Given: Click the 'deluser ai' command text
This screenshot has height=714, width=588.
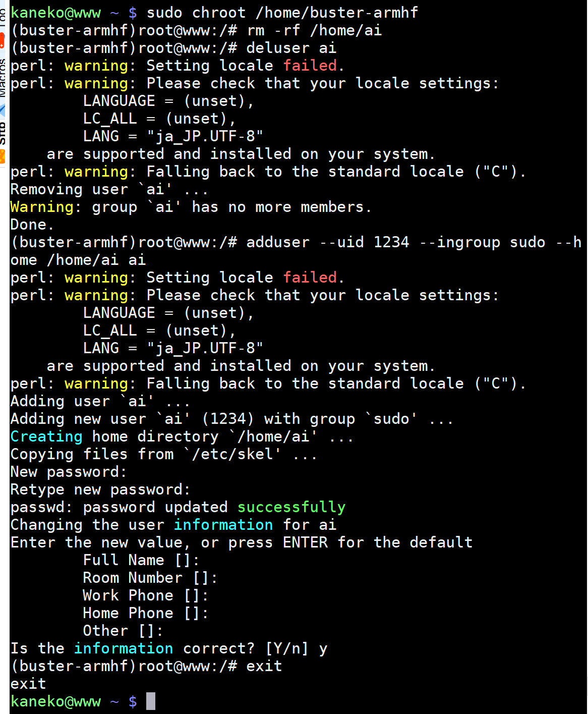Looking at the screenshot, I should 291,48.
